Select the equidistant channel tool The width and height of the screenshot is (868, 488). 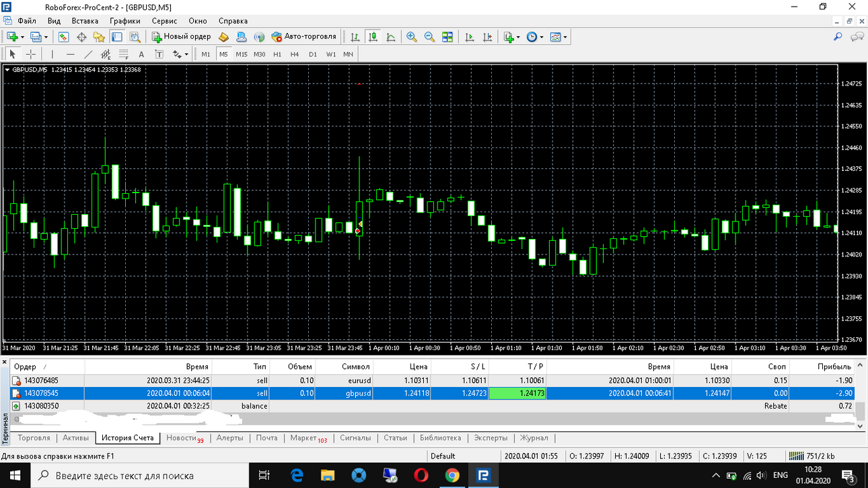click(106, 54)
